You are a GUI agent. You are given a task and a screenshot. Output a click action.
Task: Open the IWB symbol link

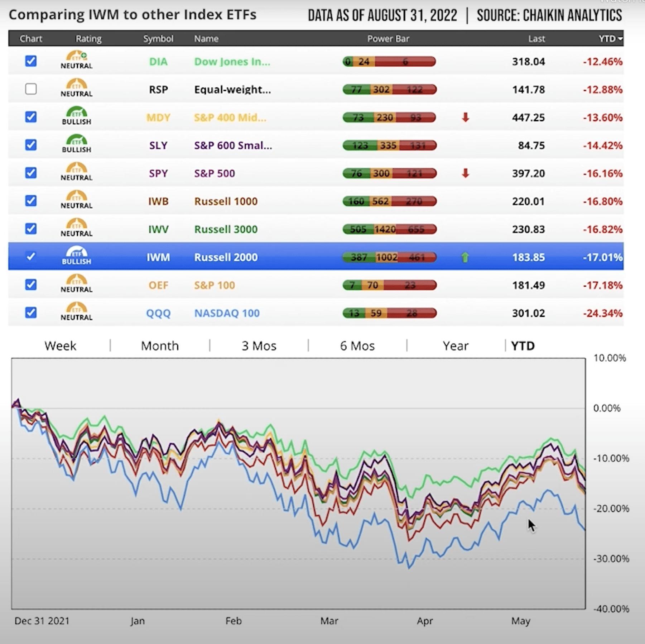158,201
